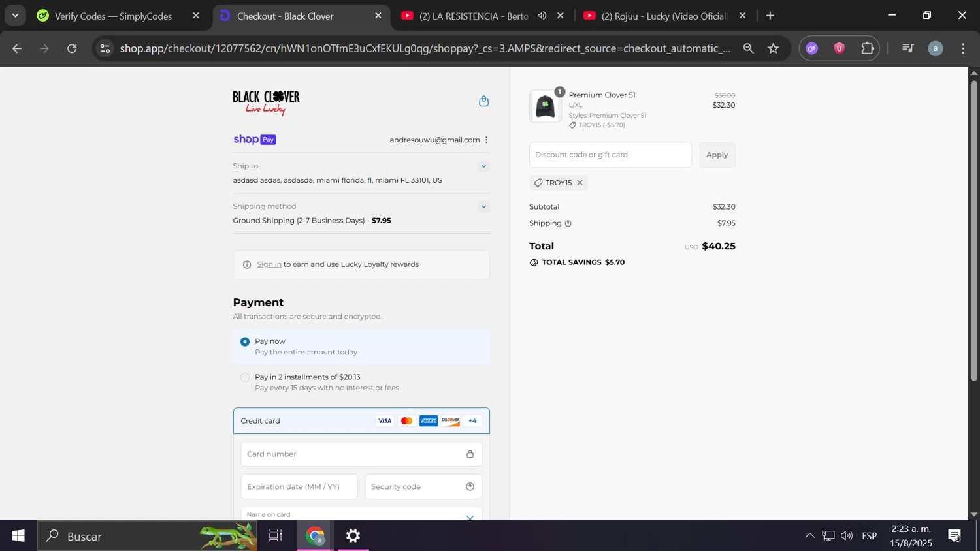Open Chrome profile avatar
This screenshot has width=980, height=551.
(936, 48)
